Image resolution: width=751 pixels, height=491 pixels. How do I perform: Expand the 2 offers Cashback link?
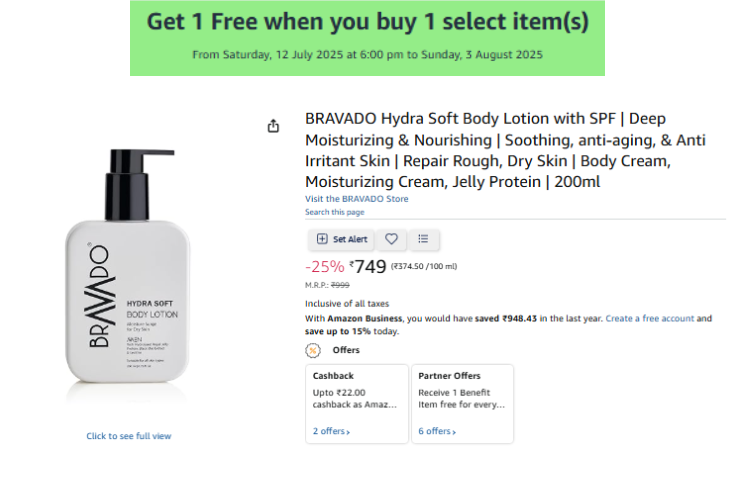point(331,431)
